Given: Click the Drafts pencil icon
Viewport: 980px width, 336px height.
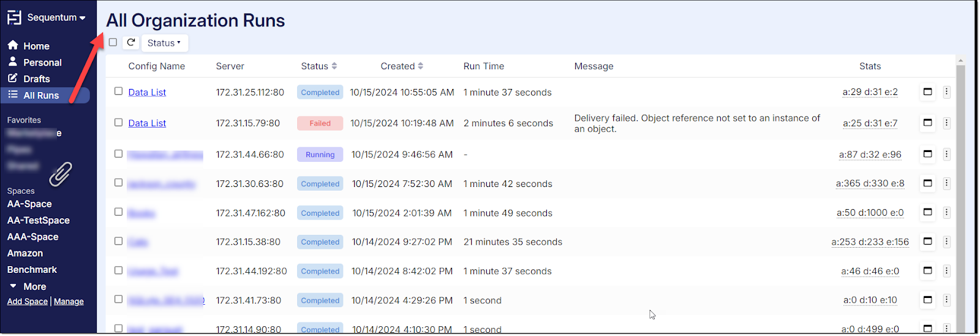Looking at the screenshot, I should (x=13, y=78).
